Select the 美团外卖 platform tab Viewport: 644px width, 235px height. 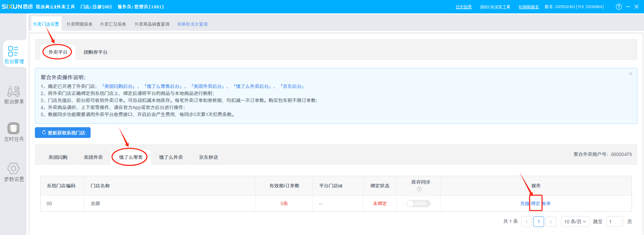(x=93, y=157)
